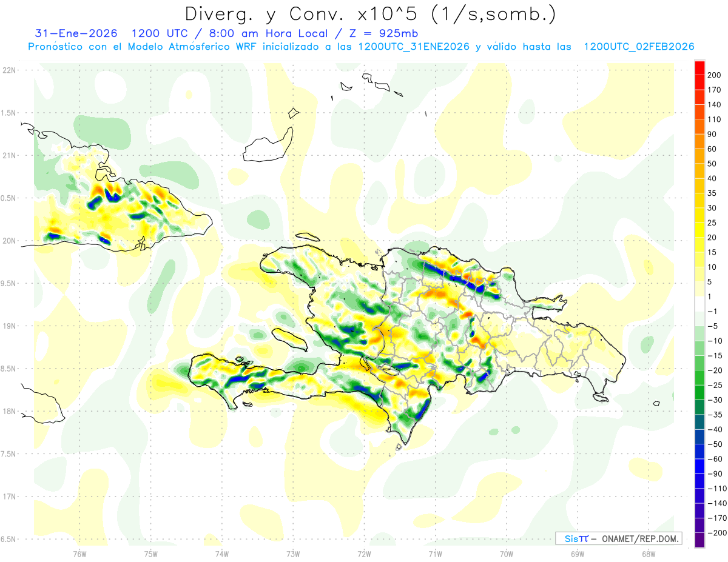
Task: Click the latitude label '0.5N'
Action: point(8,198)
